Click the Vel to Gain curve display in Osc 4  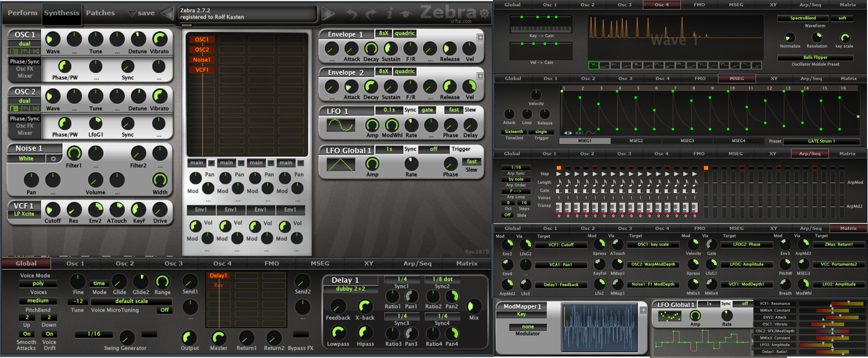point(542,51)
